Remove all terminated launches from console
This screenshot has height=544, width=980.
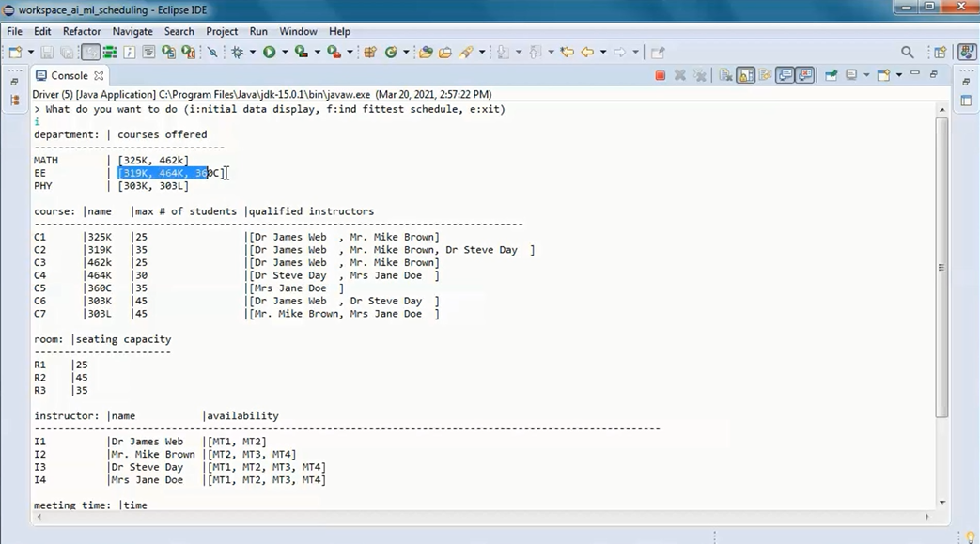(x=700, y=75)
